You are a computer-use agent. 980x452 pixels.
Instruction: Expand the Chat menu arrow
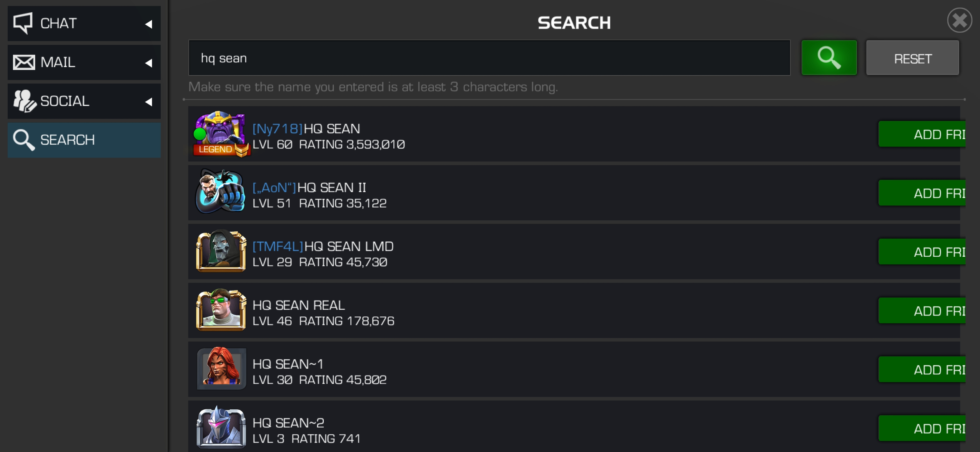(x=149, y=24)
